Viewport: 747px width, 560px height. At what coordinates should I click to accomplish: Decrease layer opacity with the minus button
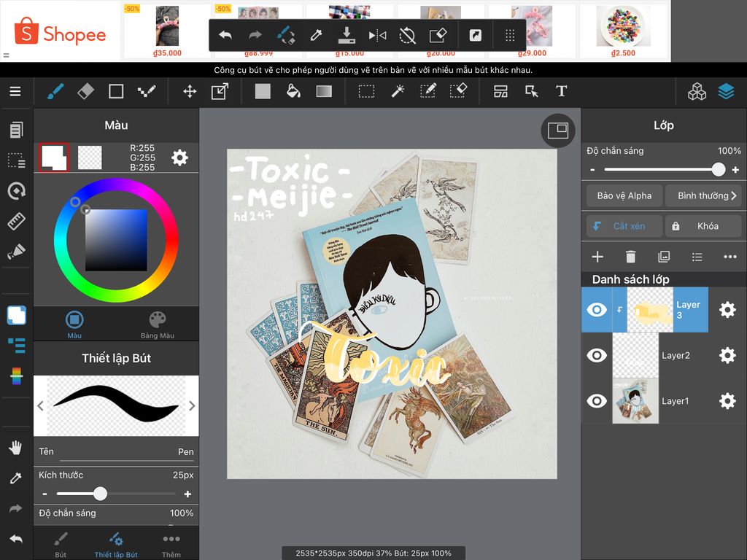coord(592,169)
